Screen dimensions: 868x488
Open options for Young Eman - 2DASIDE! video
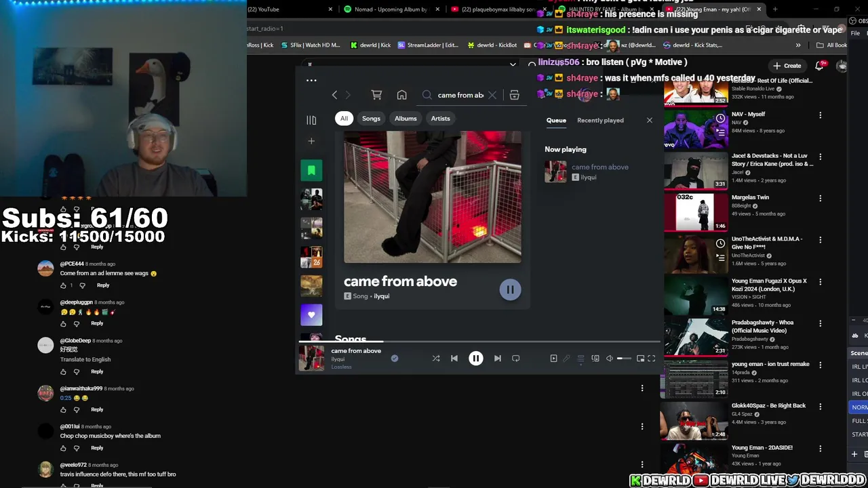(x=821, y=448)
